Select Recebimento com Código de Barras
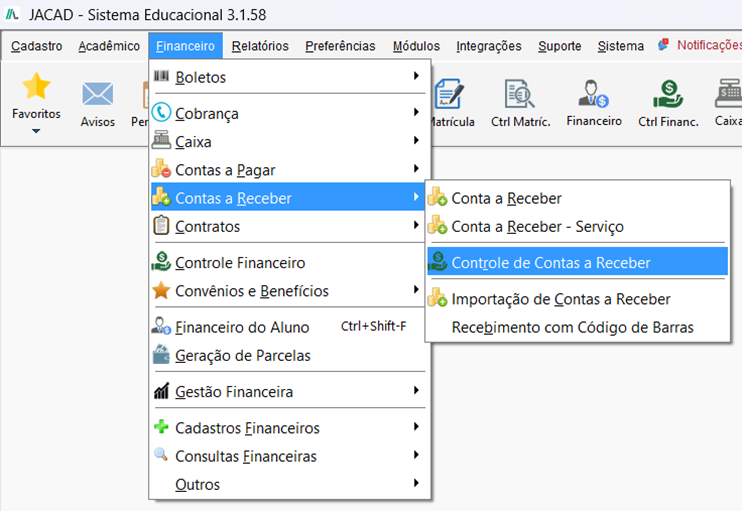The width and height of the screenshot is (742, 511). tap(577, 327)
